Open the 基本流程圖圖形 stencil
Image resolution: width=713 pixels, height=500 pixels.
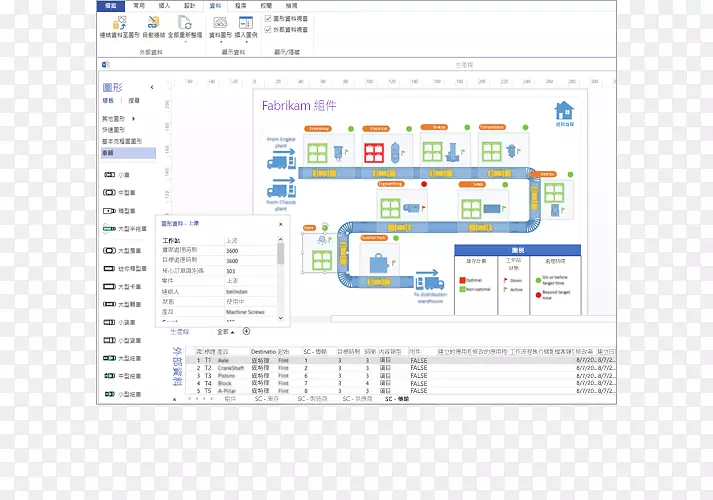point(122,141)
